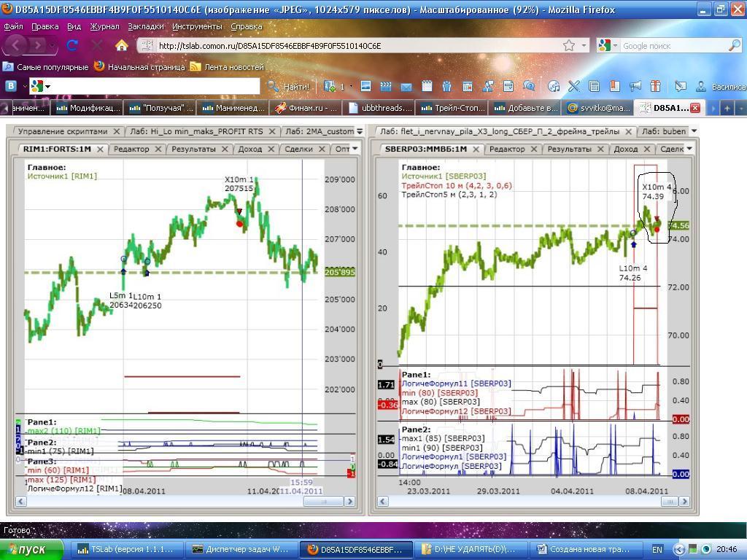Reload the page with the refresh icon
This screenshot has width=747, height=560.
(72, 46)
